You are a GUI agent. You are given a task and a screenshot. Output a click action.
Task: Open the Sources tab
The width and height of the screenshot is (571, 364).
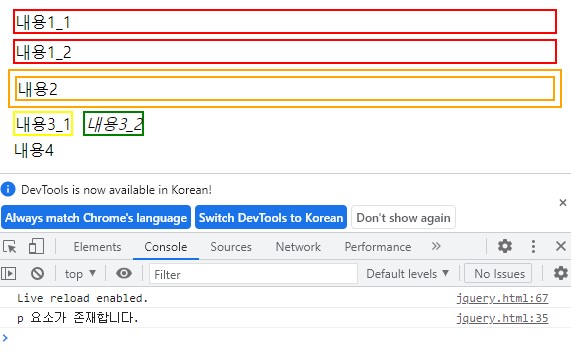[x=231, y=247]
